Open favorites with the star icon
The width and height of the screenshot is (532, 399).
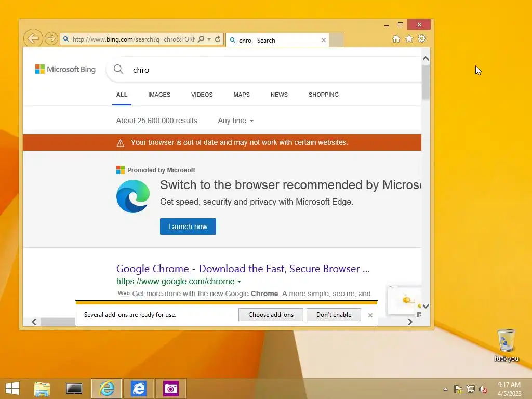point(409,38)
